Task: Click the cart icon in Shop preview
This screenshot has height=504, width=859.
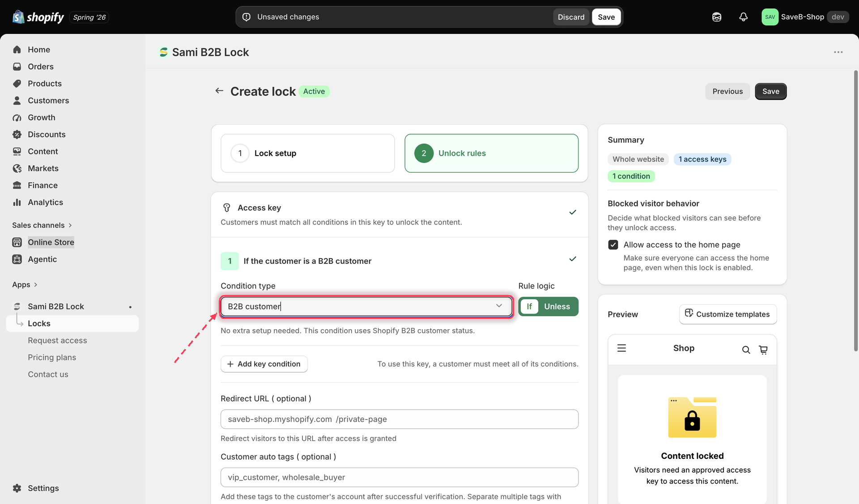Action: [x=763, y=350]
